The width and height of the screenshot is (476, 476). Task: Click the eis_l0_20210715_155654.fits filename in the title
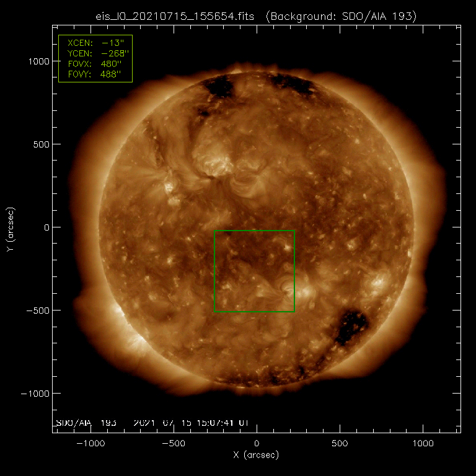(177, 15)
